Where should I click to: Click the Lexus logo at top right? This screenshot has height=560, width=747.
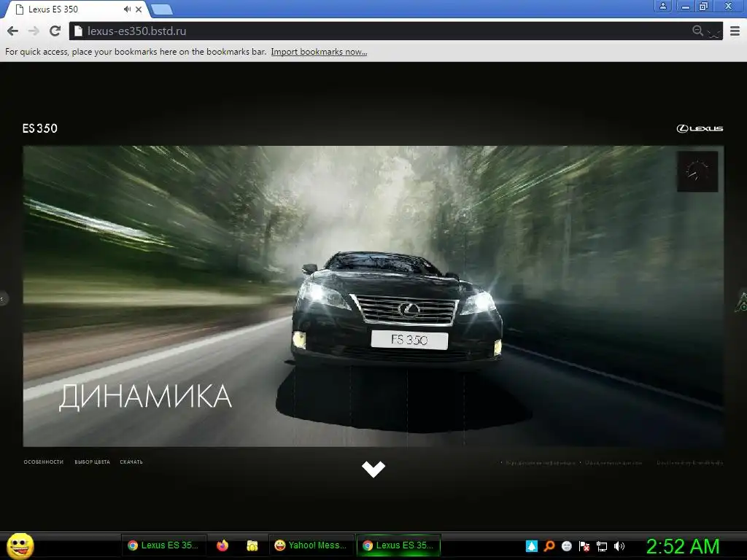(x=700, y=128)
